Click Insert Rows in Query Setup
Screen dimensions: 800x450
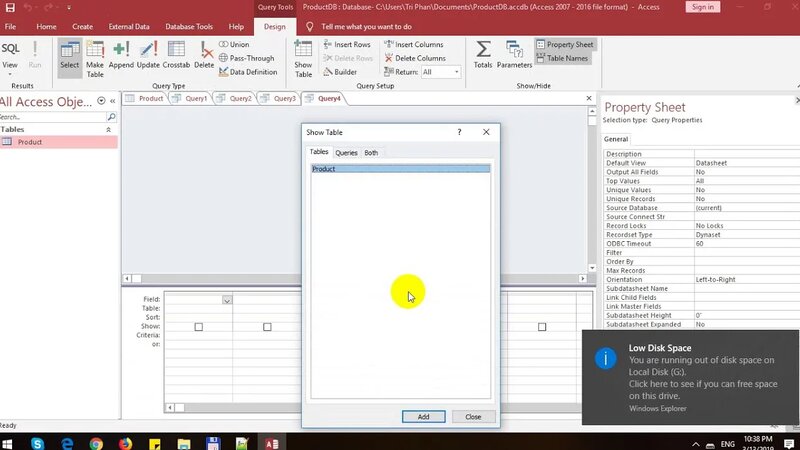[x=347, y=44]
